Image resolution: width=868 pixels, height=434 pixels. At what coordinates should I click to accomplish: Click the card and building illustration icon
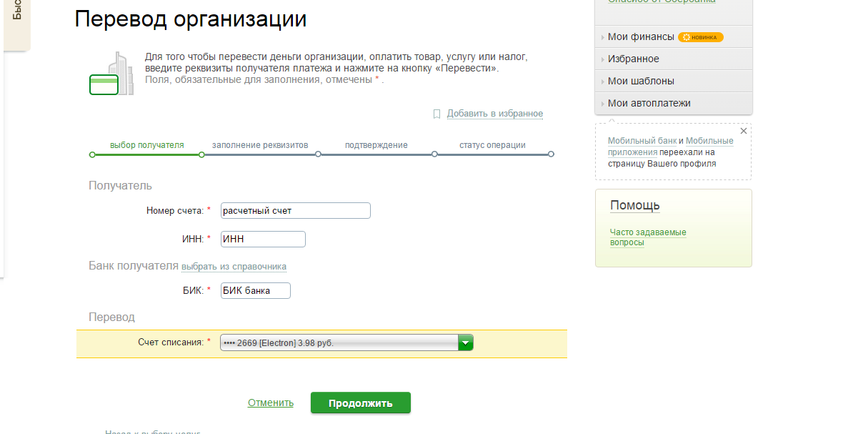(111, 74)
